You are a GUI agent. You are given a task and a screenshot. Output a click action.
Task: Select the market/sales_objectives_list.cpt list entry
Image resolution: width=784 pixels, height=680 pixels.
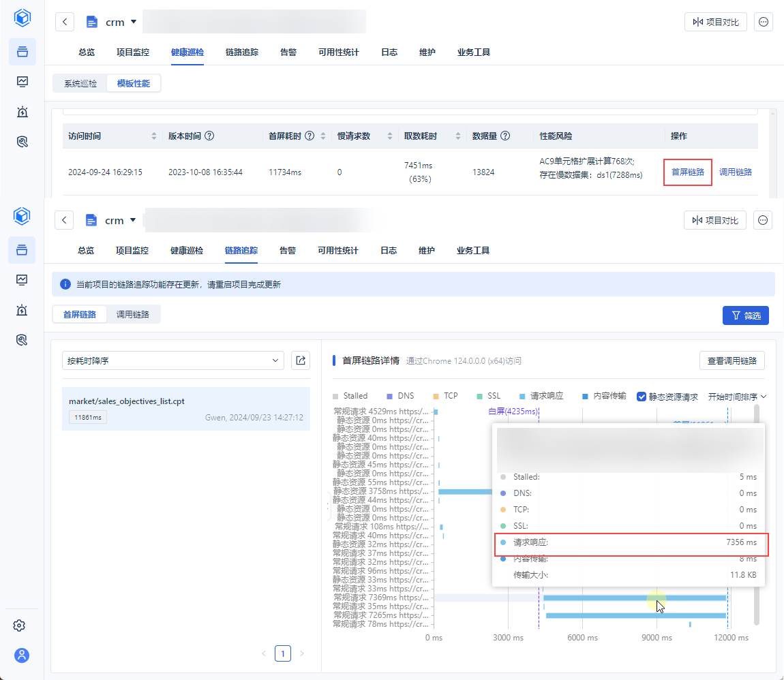[x=186, y=409]
